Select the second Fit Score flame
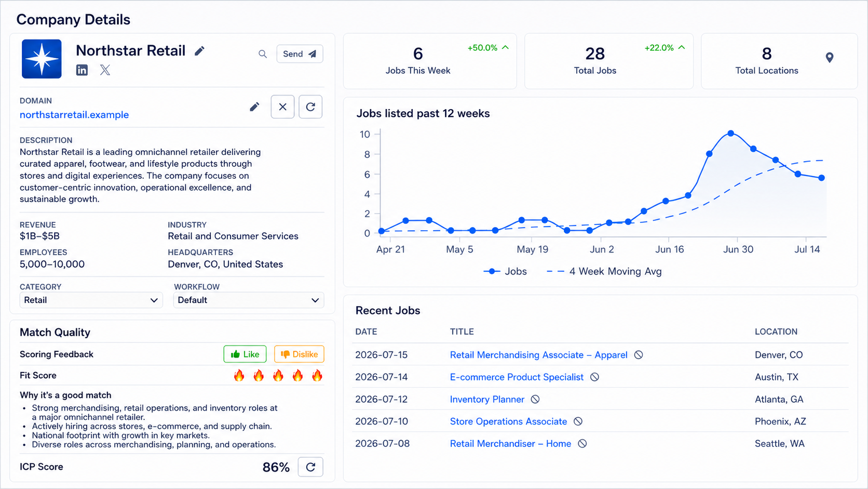Image resolution: width=868 pixels, height=489 pixels. [x=259, y=376]
